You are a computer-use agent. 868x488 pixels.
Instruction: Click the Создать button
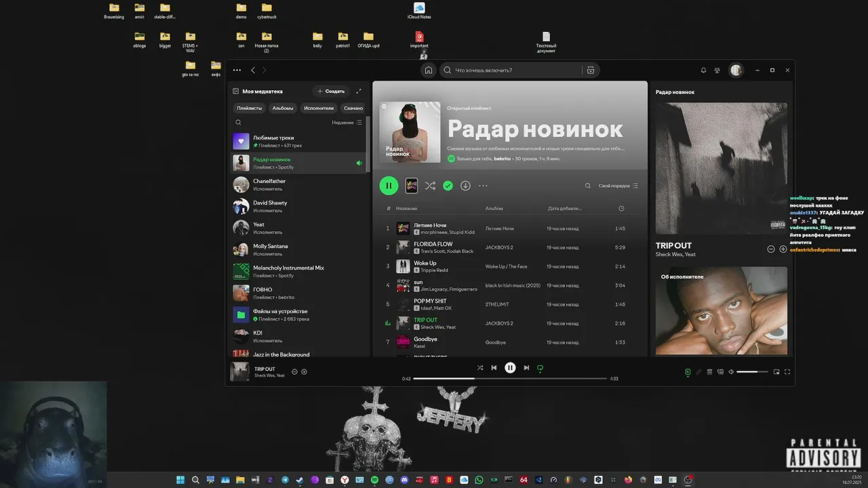coord(331,91)
